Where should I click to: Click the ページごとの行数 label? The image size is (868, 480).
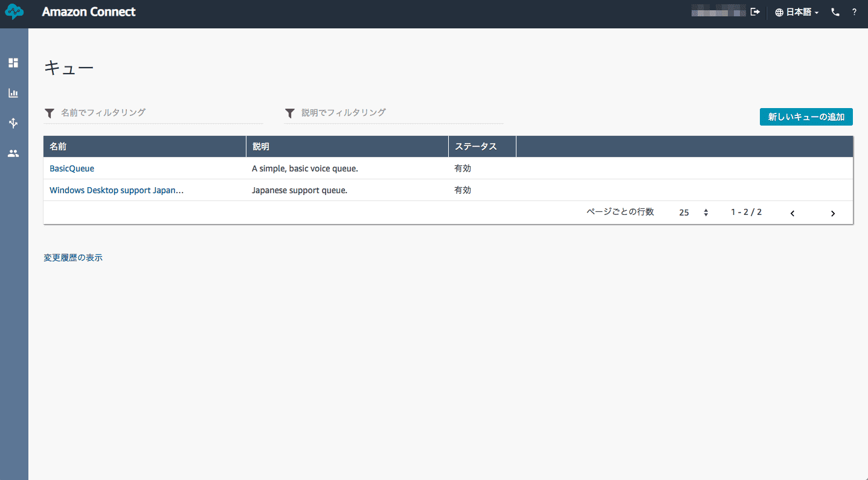[x=620, y=212]
